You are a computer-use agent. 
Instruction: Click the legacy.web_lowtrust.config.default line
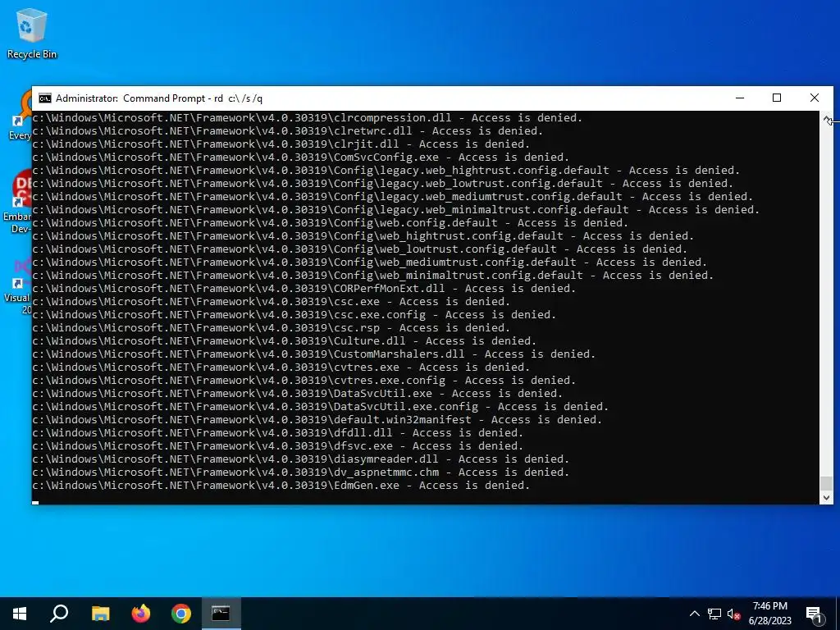383,183
